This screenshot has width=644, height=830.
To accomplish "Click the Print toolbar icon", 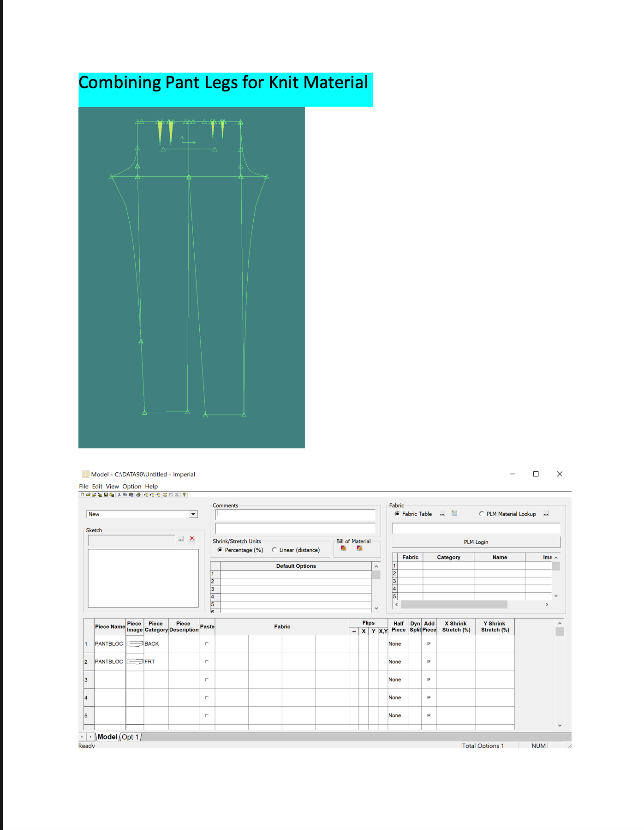I will coord(138,495).
